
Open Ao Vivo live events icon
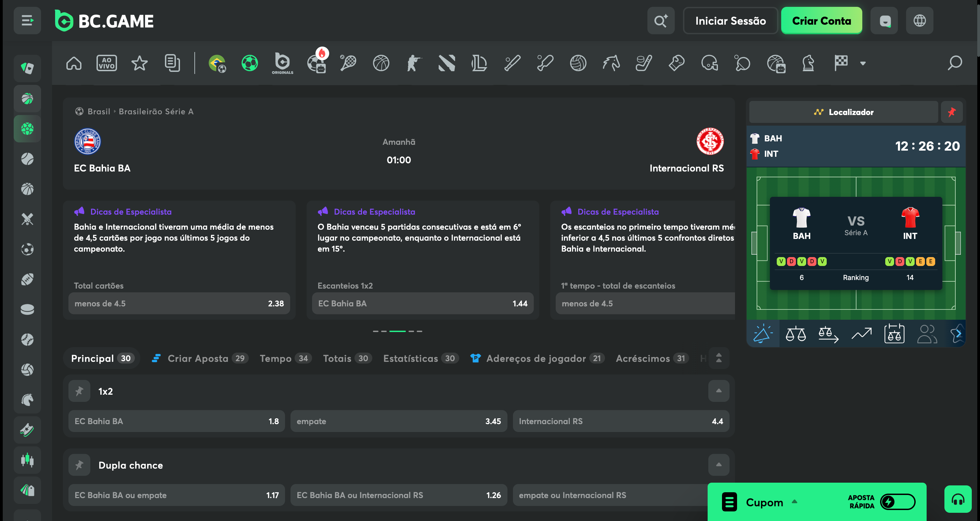106,63
